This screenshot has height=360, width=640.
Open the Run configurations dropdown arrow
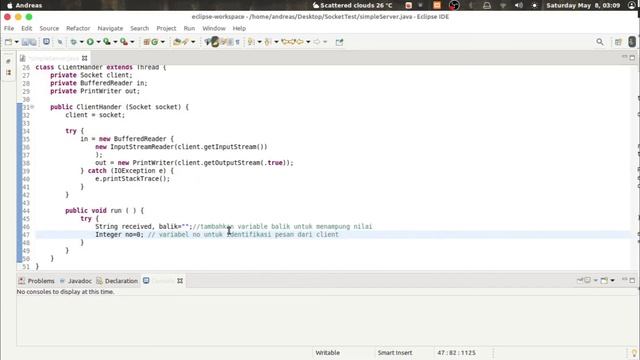coord(98,42)
